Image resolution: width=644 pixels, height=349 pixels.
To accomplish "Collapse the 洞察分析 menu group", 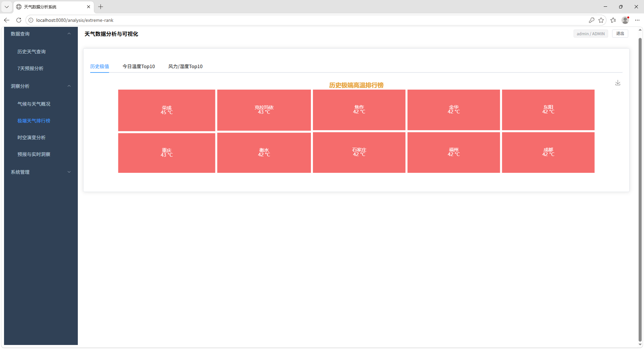I will [69, 86].
